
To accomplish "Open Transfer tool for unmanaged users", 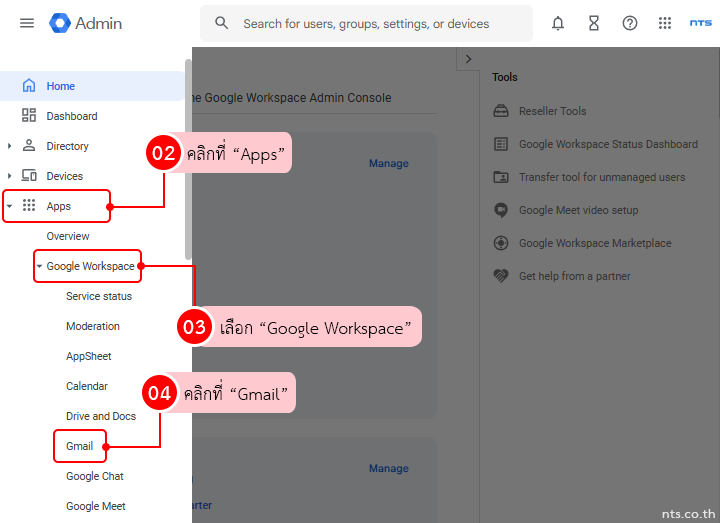I will pos(602,177).
